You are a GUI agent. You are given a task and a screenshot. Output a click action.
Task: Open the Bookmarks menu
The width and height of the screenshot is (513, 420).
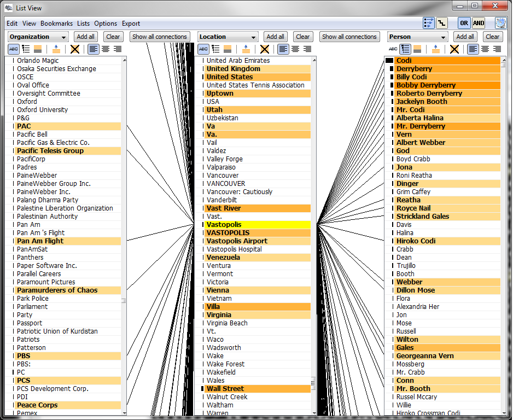(x=56, y=24)
